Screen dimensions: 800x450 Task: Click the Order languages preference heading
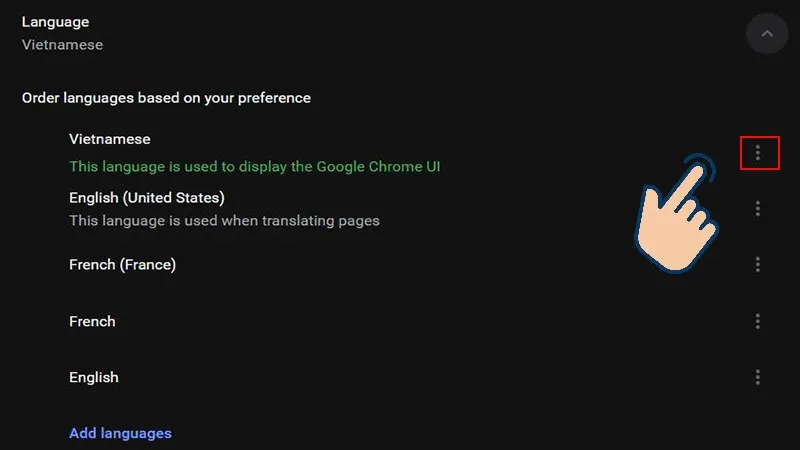166,98
